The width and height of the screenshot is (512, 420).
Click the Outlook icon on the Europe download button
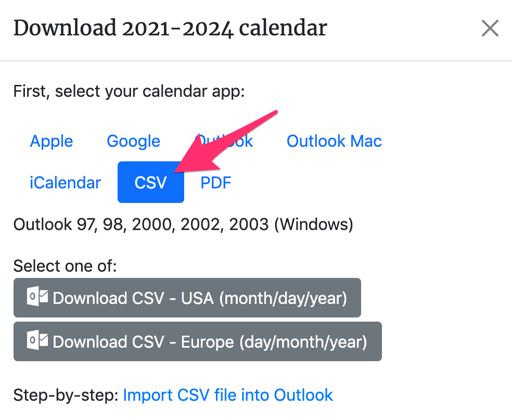pyautogui.click(x=37, y=341)
